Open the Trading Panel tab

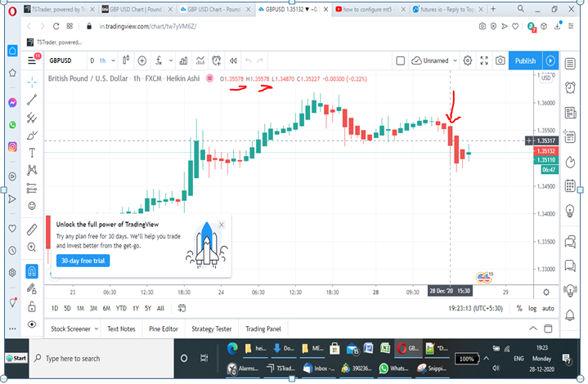click(x=263, y=329)
